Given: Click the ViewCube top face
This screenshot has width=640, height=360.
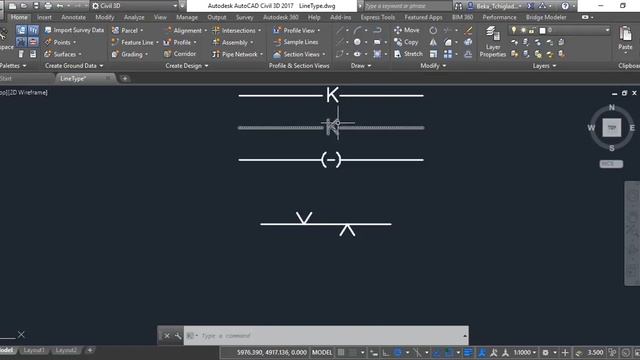Looking at the screenshot, I should point(611,128).
